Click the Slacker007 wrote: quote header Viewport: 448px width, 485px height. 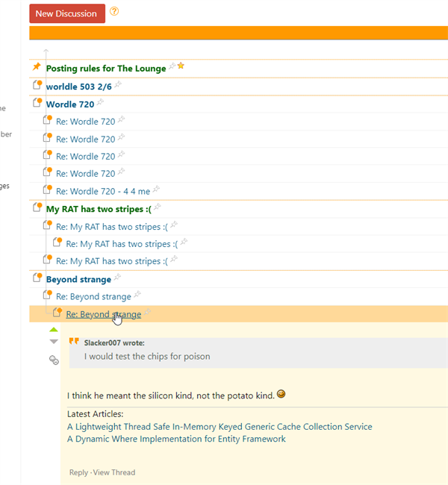pos(114,342)
